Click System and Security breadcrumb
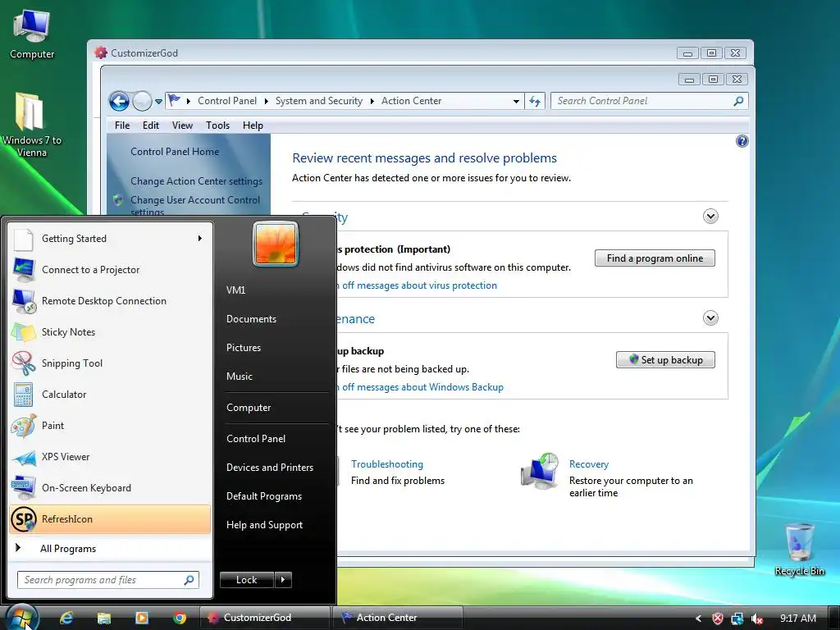Image resolution: width=840 pixels, height=630 pixels. 319,101
